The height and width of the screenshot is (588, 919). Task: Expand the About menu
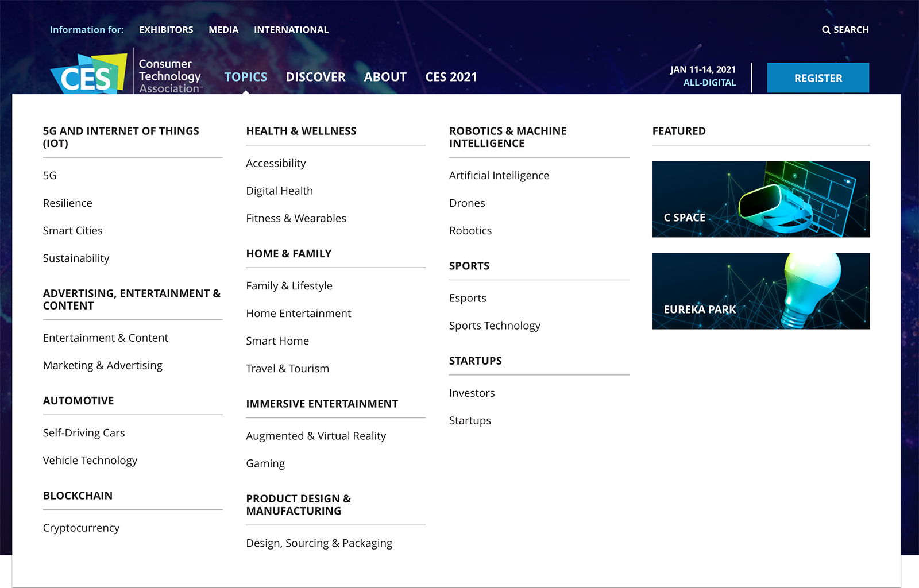coord(385,77)
